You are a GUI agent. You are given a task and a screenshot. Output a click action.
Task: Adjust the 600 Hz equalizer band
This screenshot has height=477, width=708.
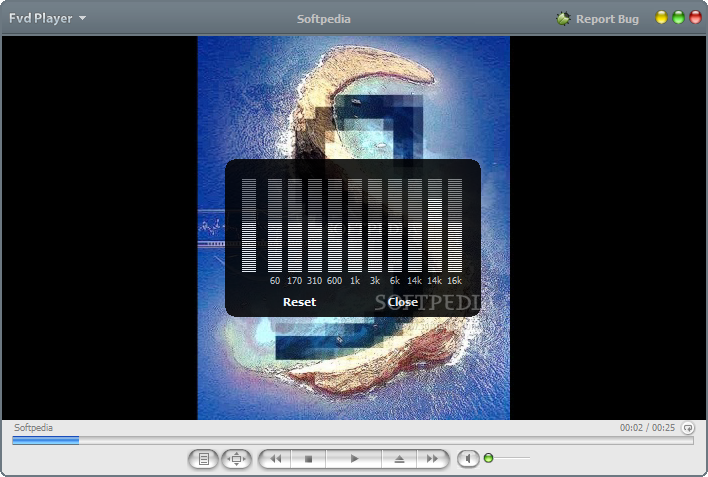[335, 225]
